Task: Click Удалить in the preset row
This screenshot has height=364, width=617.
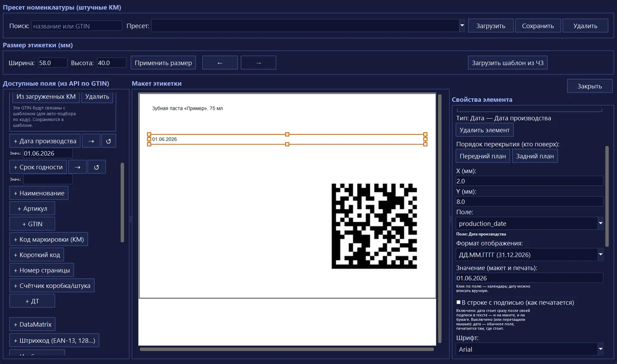Action: (585, 26)
